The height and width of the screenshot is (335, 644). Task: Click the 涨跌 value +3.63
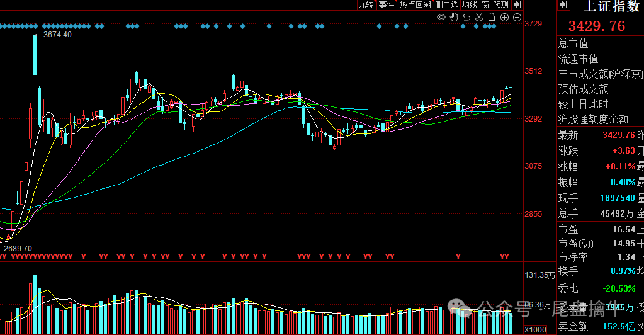624,151
